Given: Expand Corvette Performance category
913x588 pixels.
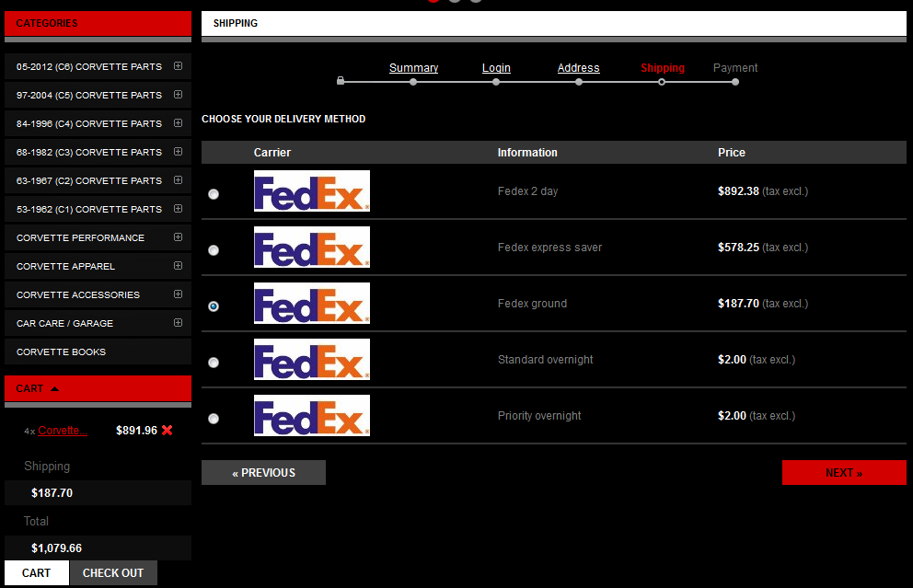Looking at the screenshot, I should tap(179, 236).
